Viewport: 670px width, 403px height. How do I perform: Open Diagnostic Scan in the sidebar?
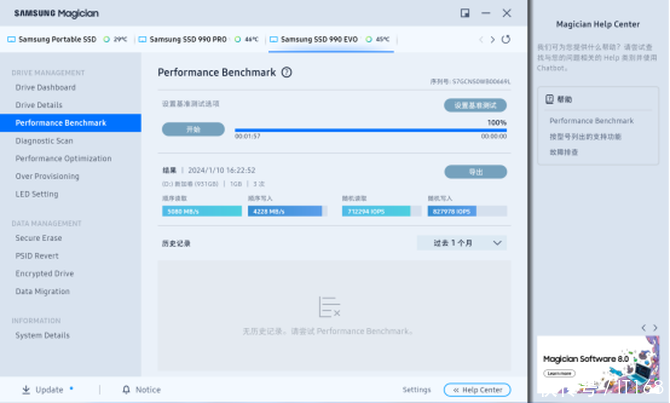coord(44,141)
